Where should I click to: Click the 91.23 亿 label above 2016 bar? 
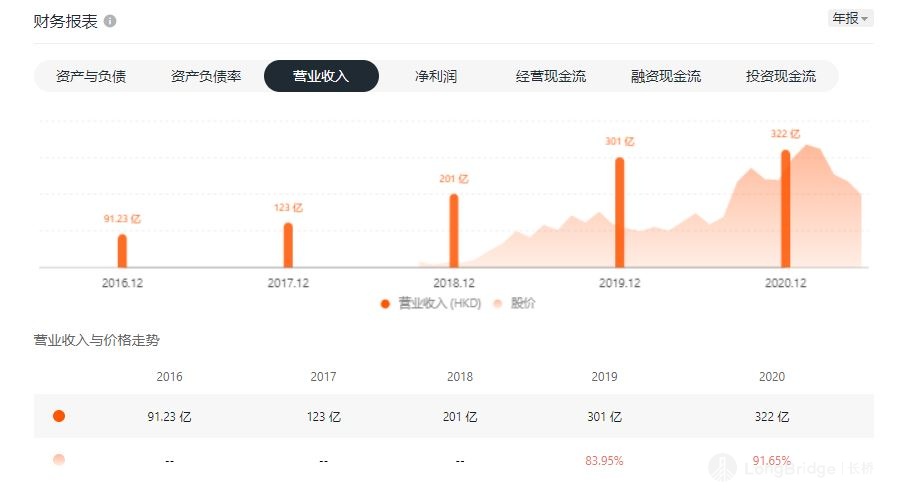coord(122,219)
